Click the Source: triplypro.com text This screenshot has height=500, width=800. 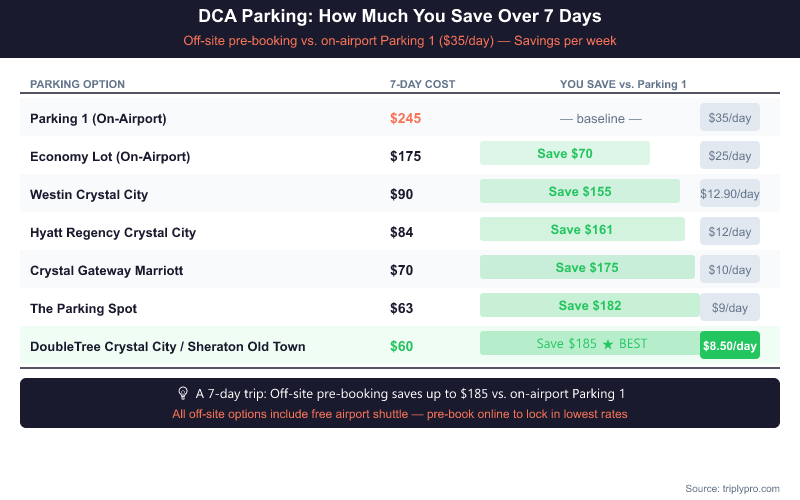(732, 488)
